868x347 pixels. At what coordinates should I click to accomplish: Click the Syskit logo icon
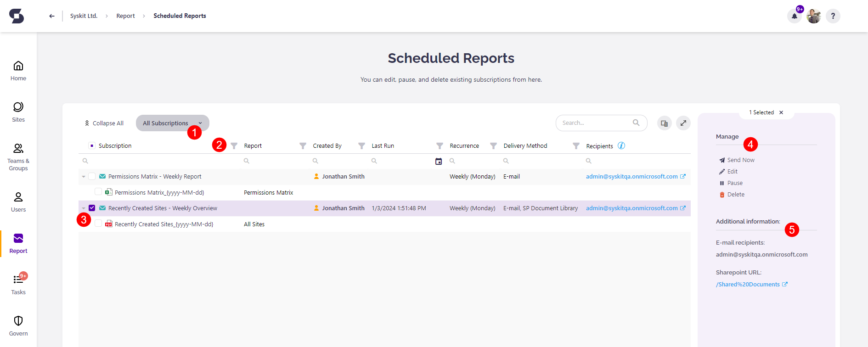tap(17, 16)
